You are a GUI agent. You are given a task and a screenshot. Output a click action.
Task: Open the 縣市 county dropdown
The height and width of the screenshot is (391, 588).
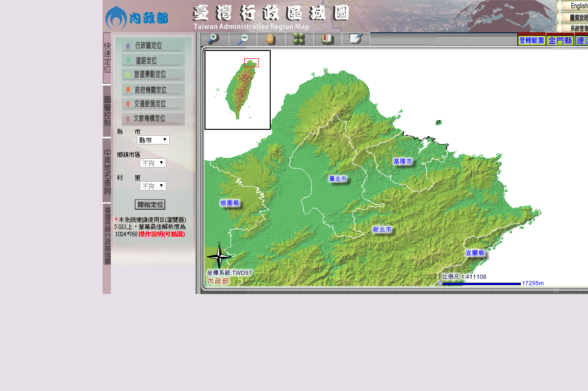[x=153, y=140]
